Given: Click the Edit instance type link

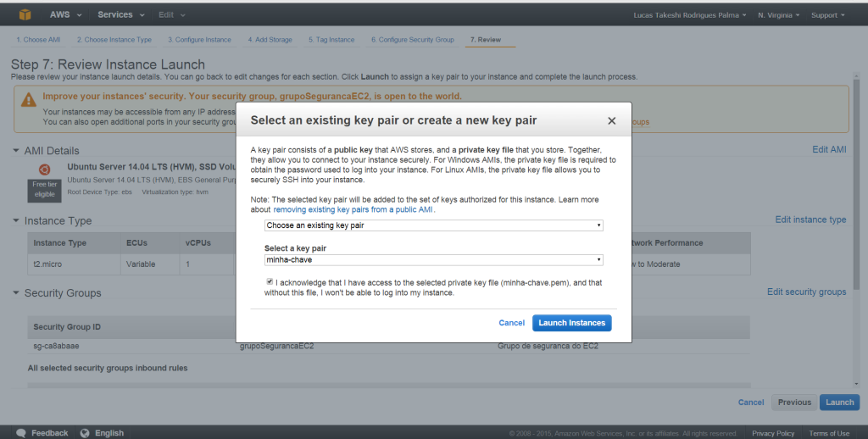Looking at the screenshot, I should click(x=810, y=219).
